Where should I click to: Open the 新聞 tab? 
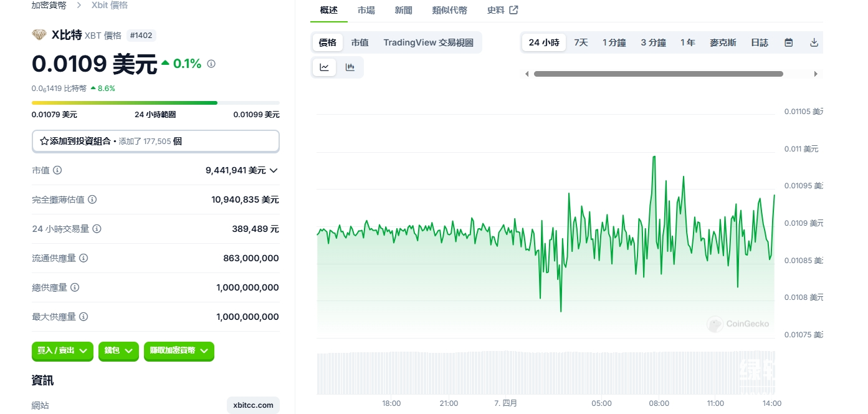pos(403,10)
